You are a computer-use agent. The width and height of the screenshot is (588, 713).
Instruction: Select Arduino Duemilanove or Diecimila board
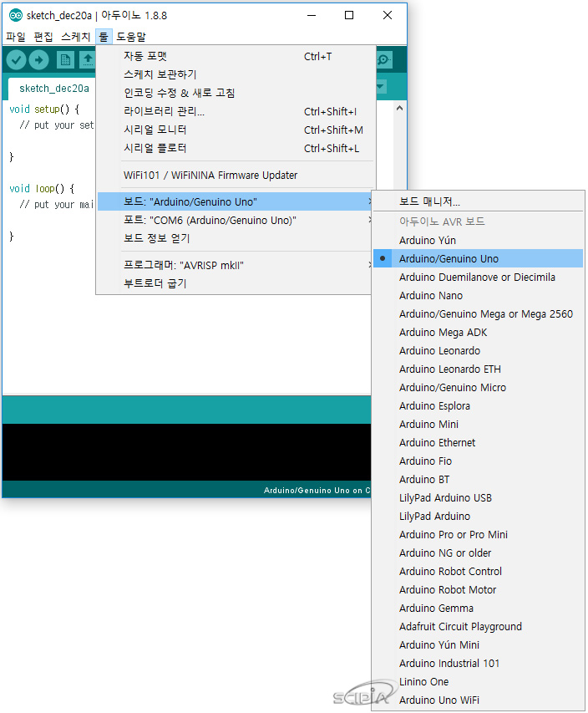pos(478,277)
